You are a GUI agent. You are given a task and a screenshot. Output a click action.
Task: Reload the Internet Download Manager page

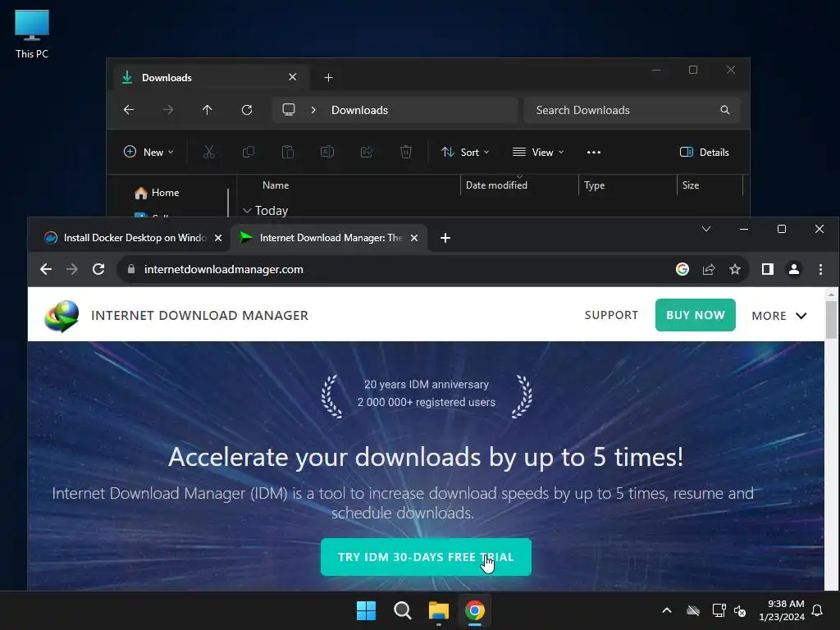coord(98,269)
